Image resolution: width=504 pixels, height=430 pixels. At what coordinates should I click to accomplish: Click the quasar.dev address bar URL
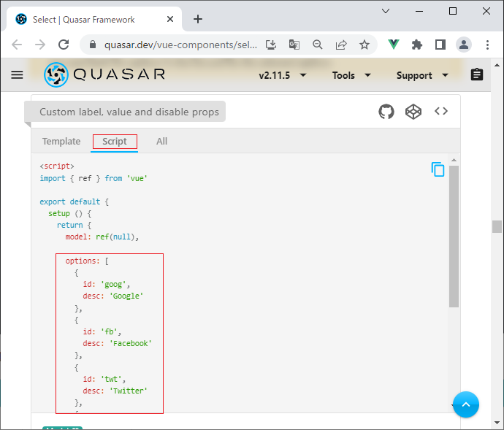tap(180, 45)
